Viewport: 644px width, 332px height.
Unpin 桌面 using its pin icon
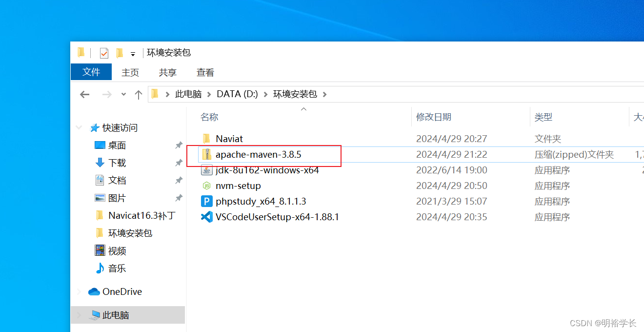click(179, 145)
